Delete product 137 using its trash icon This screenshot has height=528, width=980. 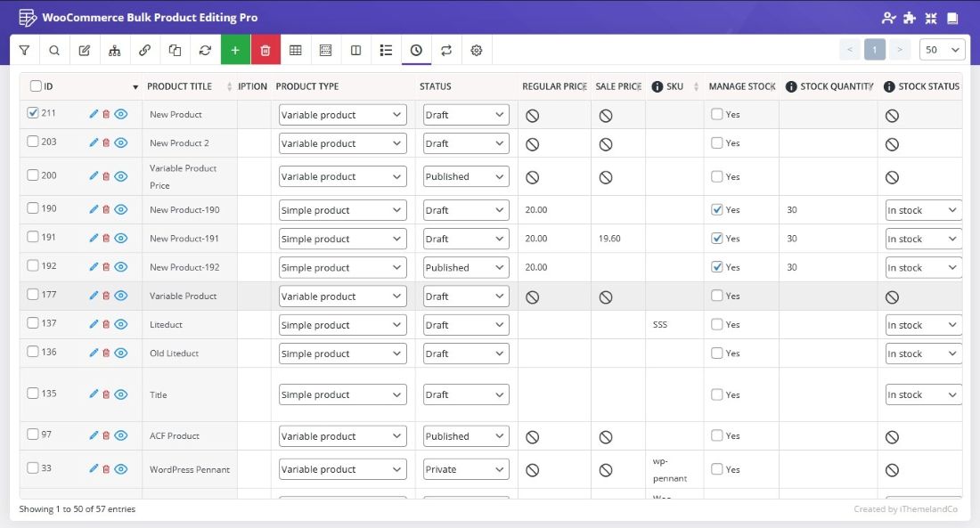[106, 324]
